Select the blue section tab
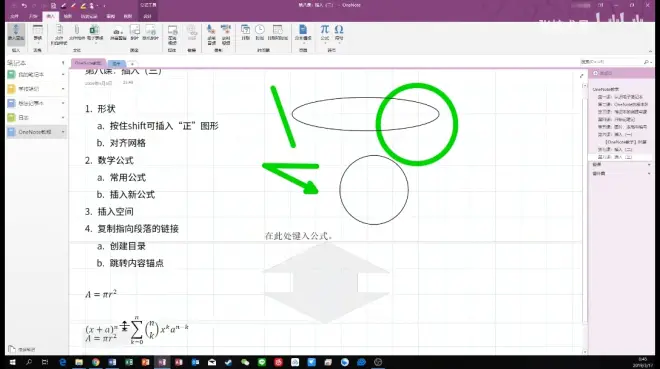 pyautogui.click(x=116, y=64)
